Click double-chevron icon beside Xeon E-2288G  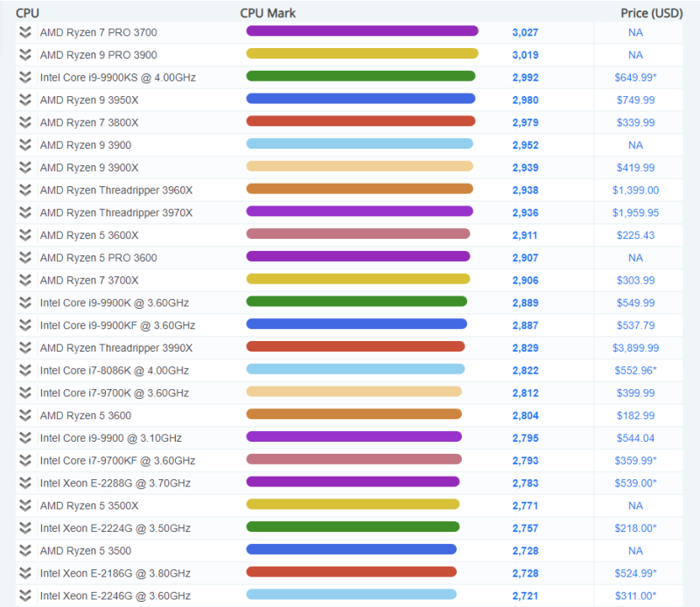[25, 483]
